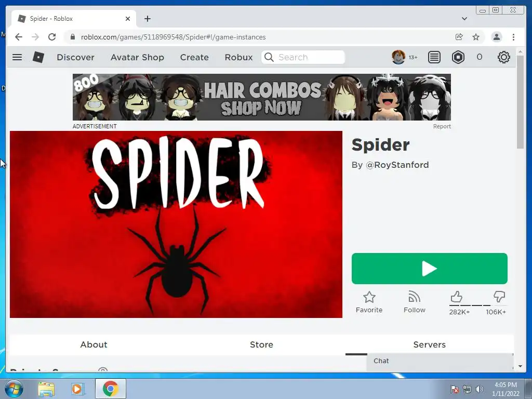Click the Spider game thumbnail image
This screenshot has width=532, height=399.
pos(176,224)
